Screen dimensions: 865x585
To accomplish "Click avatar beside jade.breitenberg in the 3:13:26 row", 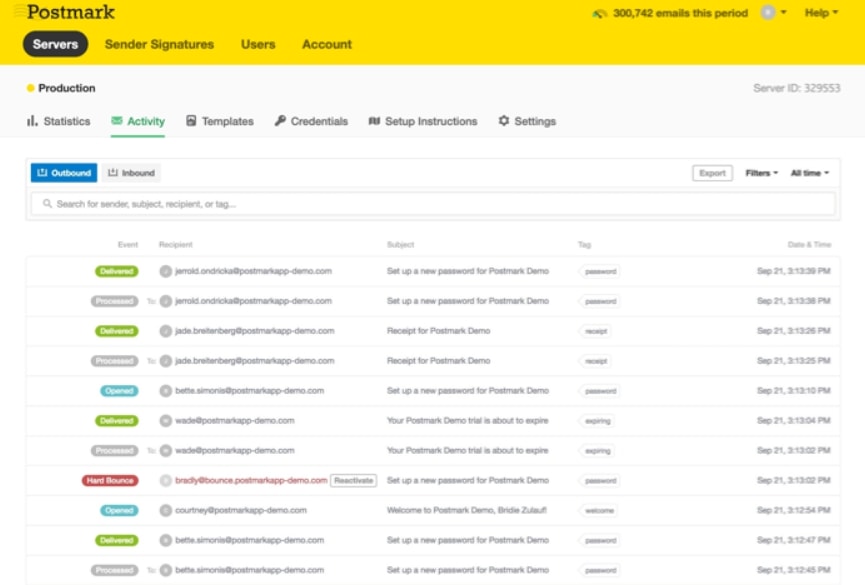I will [x=165, y=331].
